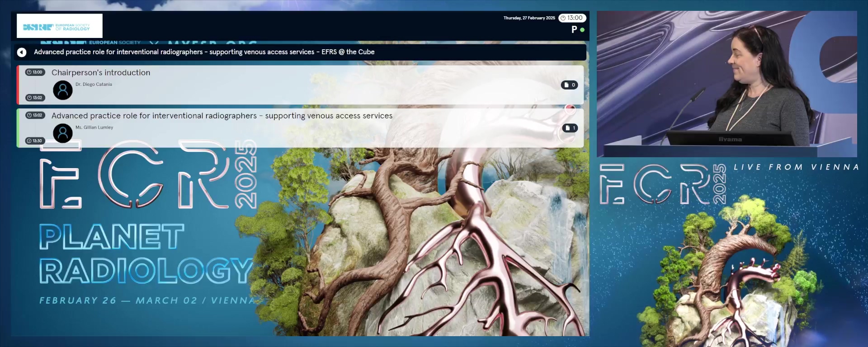The height and width of the screenshot is (347, 868).
Task: Click the 13:02 start badge of Lumley talk
Action: pos(35,115)
